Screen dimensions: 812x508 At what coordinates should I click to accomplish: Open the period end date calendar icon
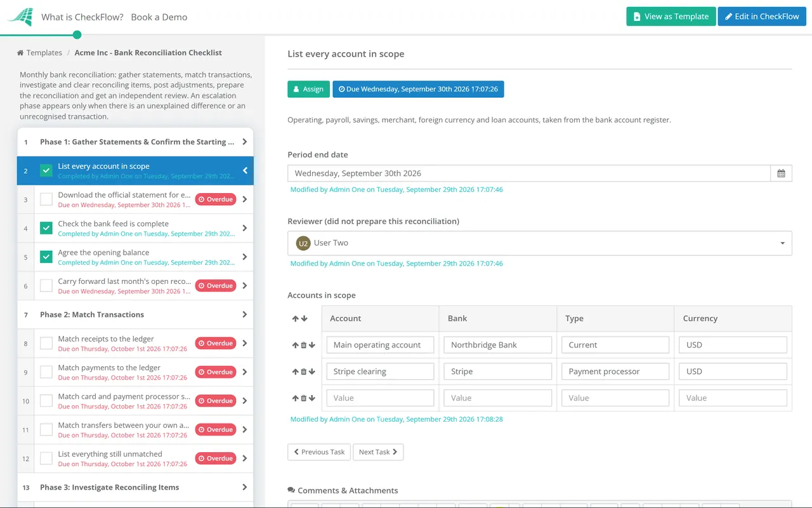(x=781, y=173)
